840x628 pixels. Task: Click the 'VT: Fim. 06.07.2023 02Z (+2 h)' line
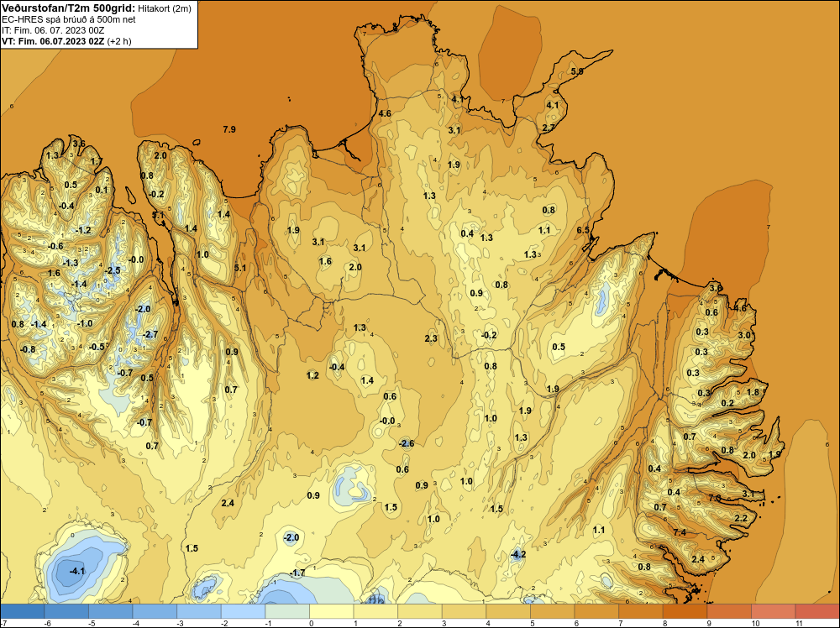[x=66, y=41]
